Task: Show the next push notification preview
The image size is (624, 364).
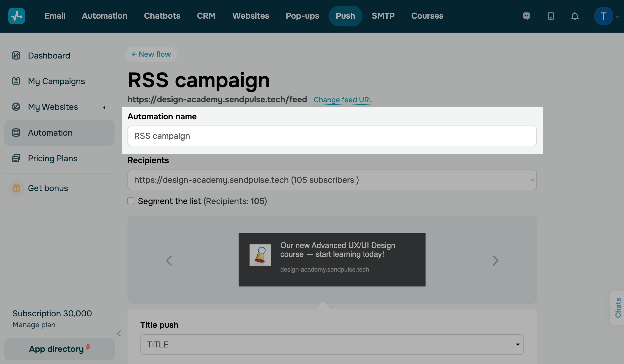Action: [495, 260]
